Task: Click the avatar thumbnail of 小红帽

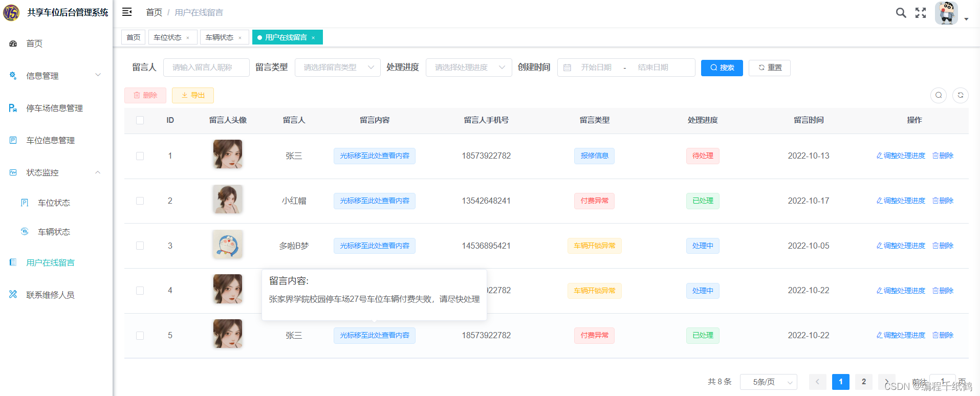Action: tap(228, 199)
